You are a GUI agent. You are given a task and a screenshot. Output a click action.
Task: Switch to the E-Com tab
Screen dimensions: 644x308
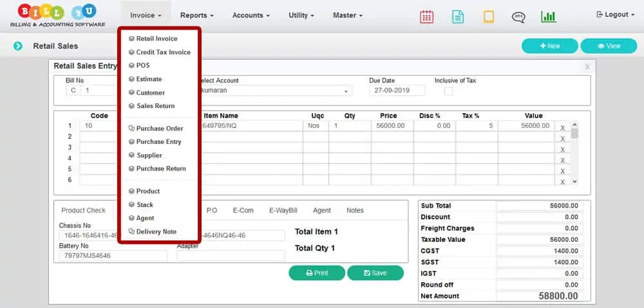point(243,210)
